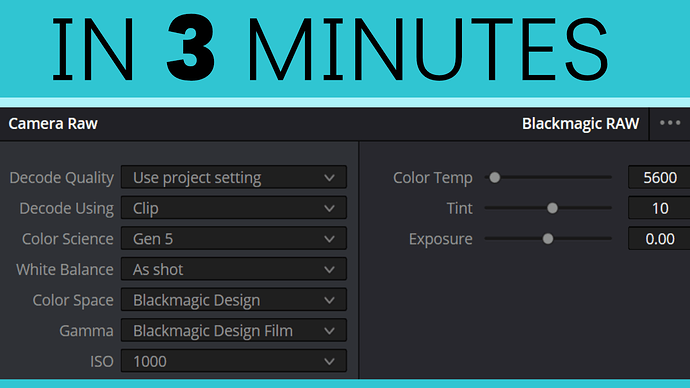Image resolution: width=690 pixels, height=388 pixels.
Task: Open the Gamma dropdown showing Blackmagic Design Film
Action: [234, 330]
